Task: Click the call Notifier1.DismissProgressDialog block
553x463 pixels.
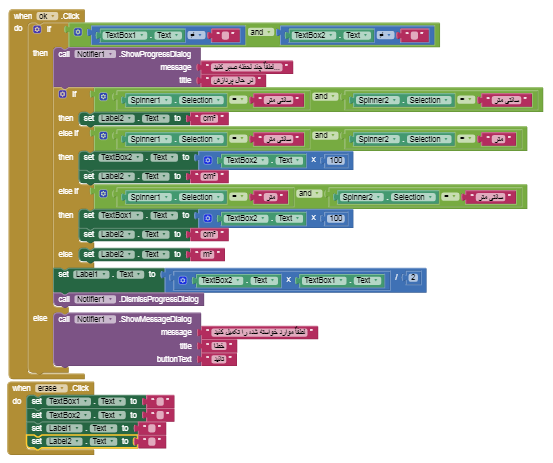Action: (129, 299)
